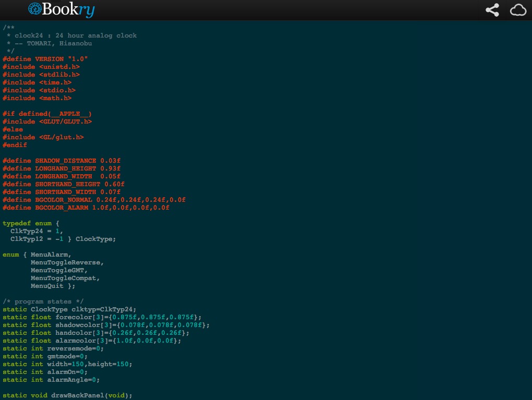532x400 pixels.
Task: Click the "/* program states */" comment
Action: [x=43, y=301]
